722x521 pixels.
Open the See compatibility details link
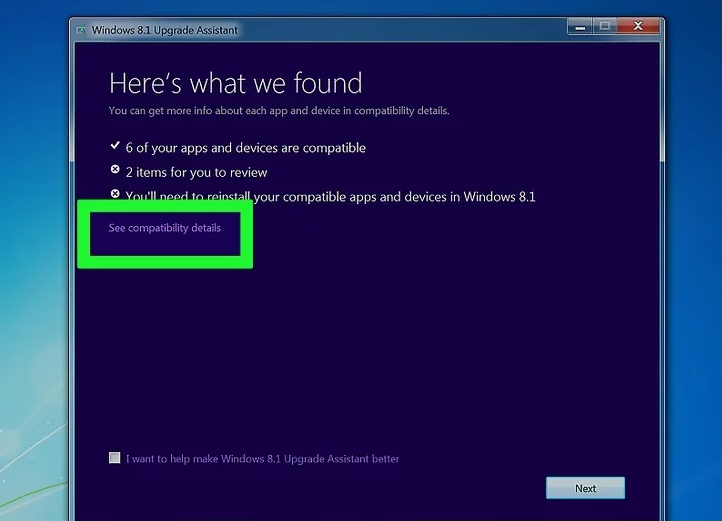tap(164, 228)
